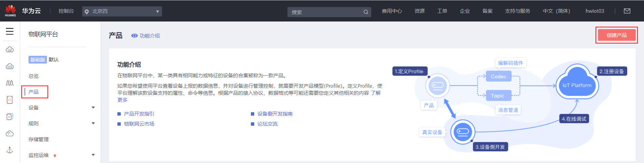Screen dimensions: 644x163
Task: Click the cloud with gauge sidebar icon
Action: click(x=10, y=133)
